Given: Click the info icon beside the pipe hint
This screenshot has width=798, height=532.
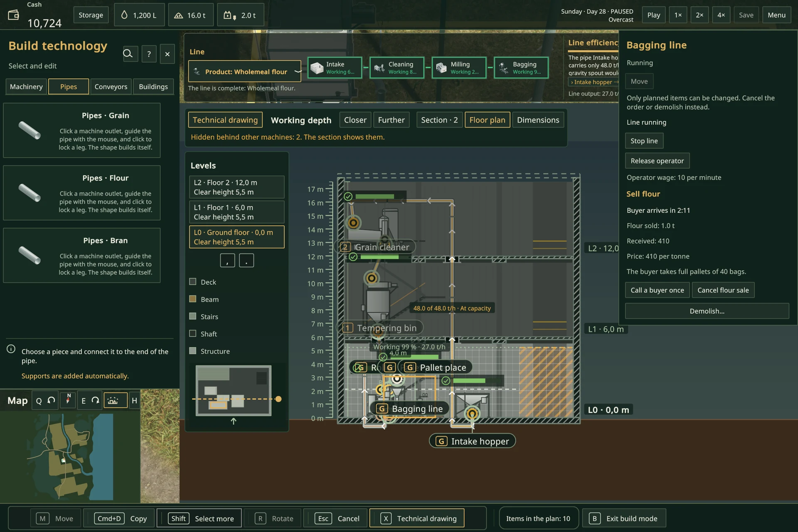Looking at the screenshot, I should (x=11, y=349).
